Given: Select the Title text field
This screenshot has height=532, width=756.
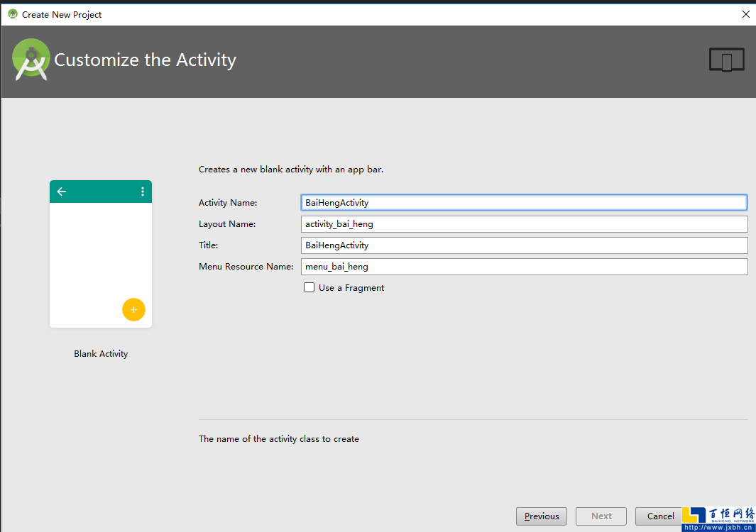Looking at the screenshot, I should [524, 245].
